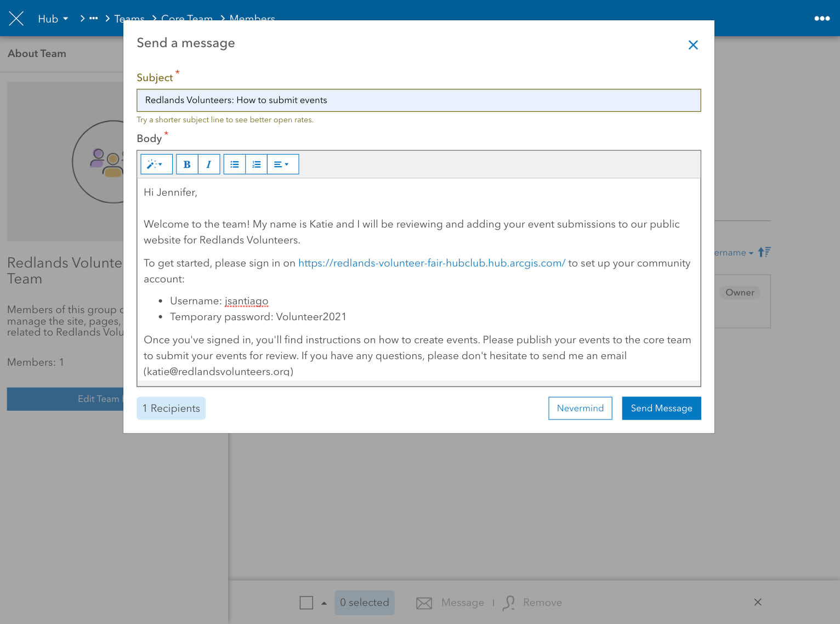Apply italic formatting to the text
Viewport: 840px width, 624px height.
(208, 164)
